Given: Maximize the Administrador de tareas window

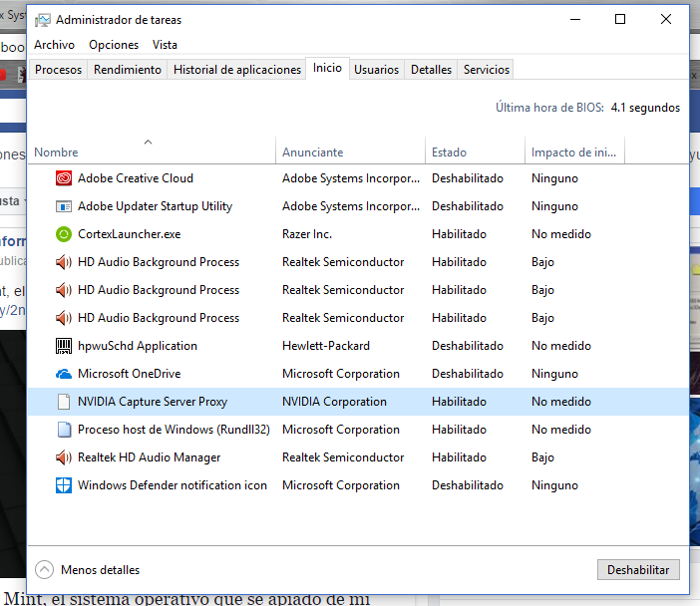Looking at the screenshot, I should pyautogui.click(x=619, y=19).
